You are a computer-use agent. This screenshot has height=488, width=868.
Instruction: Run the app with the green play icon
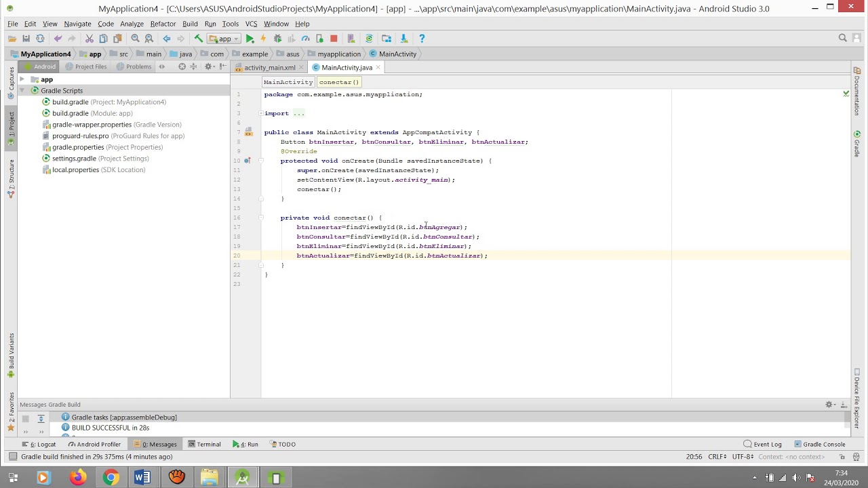(250, 39)
